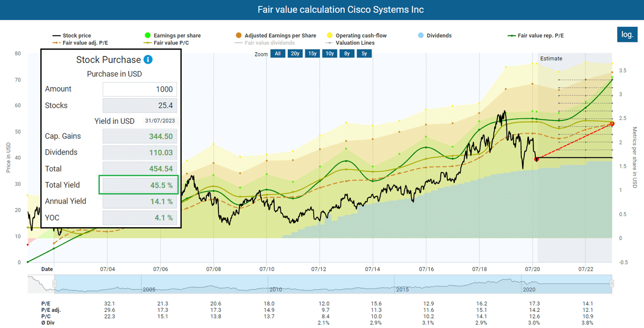Click the 07/22 date axis label
This screenshot has height=328, width=644.
click(x=585, y=270)
